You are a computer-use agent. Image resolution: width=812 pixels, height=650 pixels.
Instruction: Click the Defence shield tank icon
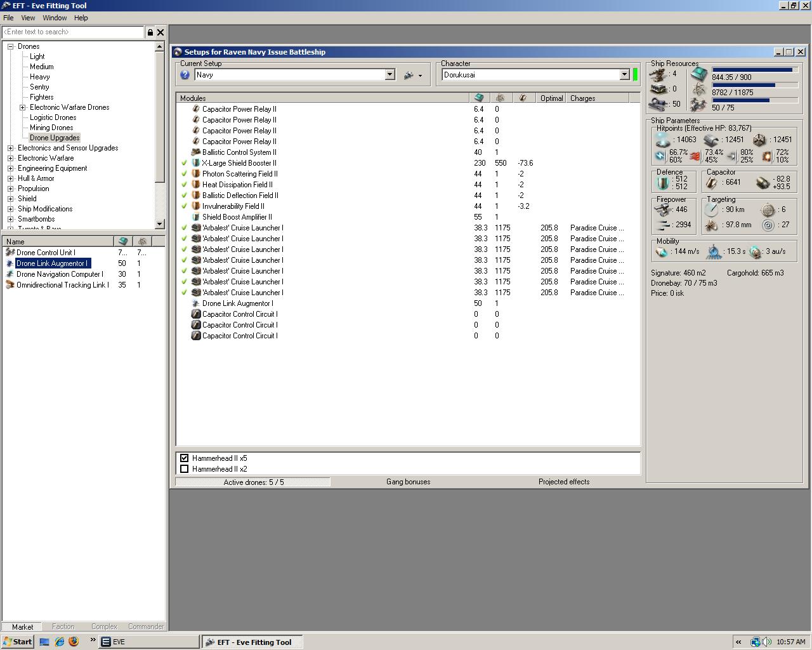(663, 183)
